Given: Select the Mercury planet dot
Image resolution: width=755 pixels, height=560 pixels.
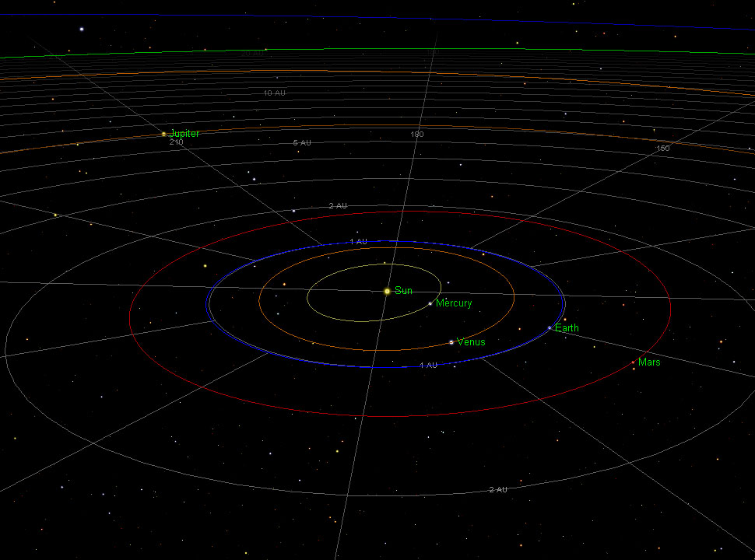Looking at the screenshot, I should 430,303.
